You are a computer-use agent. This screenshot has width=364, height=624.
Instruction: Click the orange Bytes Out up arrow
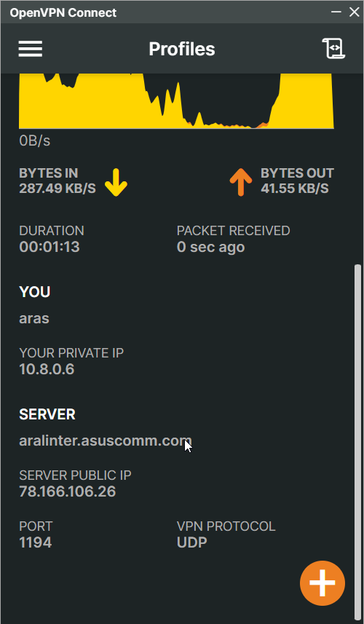pyautogui.click(x=241, y=182)
